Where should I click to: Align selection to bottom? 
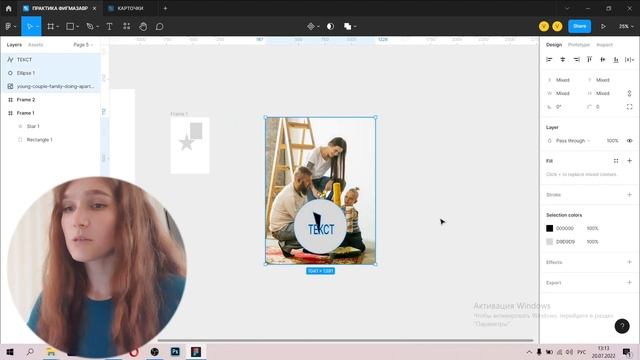616,60
